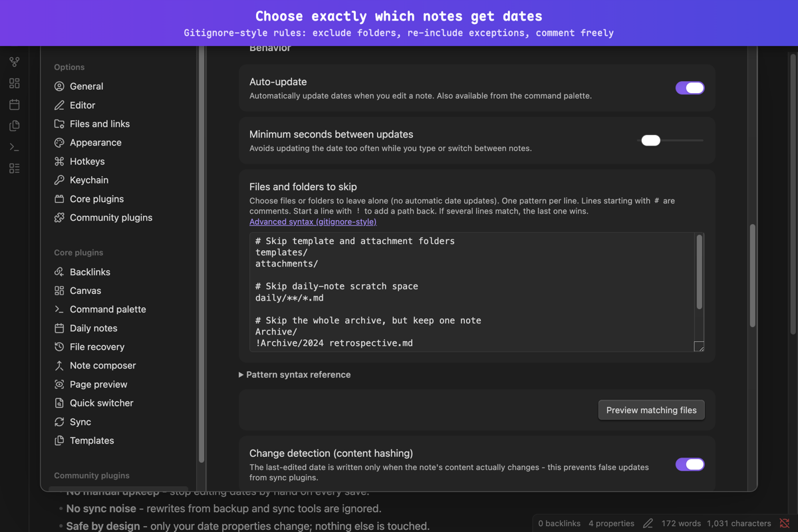798x532 pixels.
Task: Click the File recovery clock icon
Action: [59, 346]
